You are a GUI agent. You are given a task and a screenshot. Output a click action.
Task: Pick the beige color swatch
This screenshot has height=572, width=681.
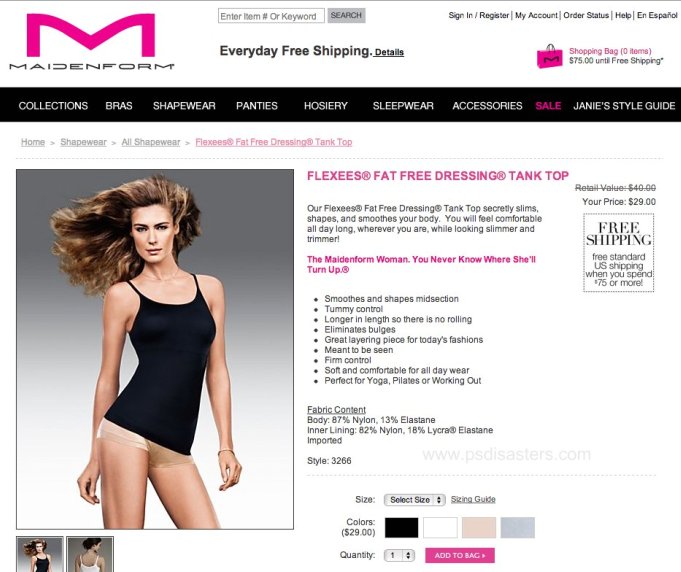point(479,528)
